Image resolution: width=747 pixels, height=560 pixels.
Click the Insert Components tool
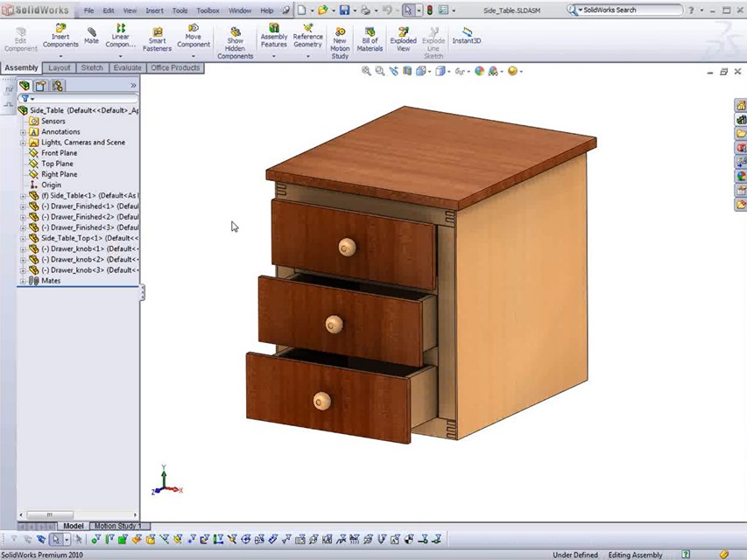(60, 38)
